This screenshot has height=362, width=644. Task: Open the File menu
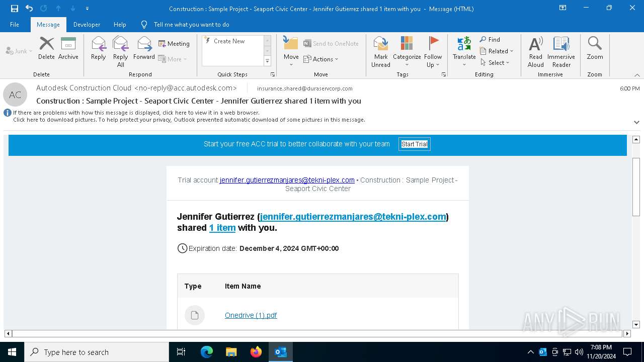point(15,24)
